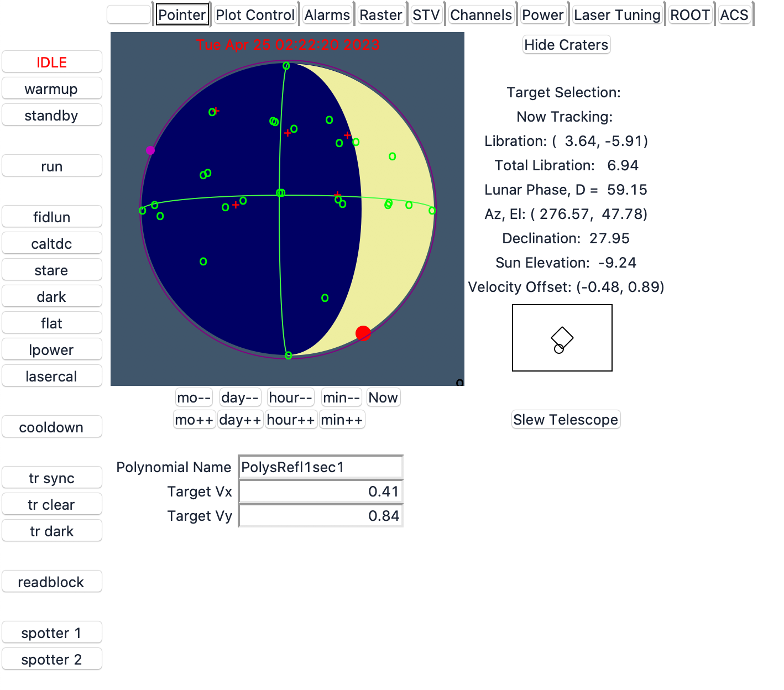The image size is (784, 690).
Task: Click the small circle under the diamond
Action: 559,349
